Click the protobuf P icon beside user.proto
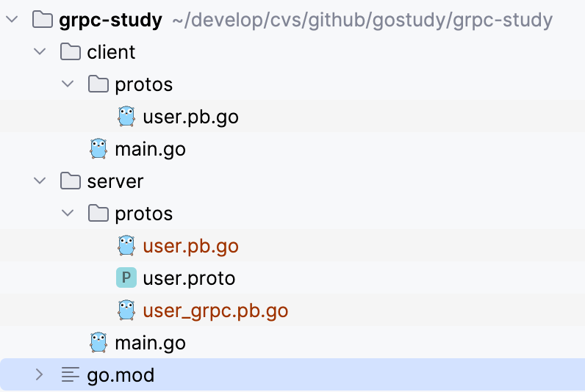The image size is (585, 392). click(x=126, y=278)
